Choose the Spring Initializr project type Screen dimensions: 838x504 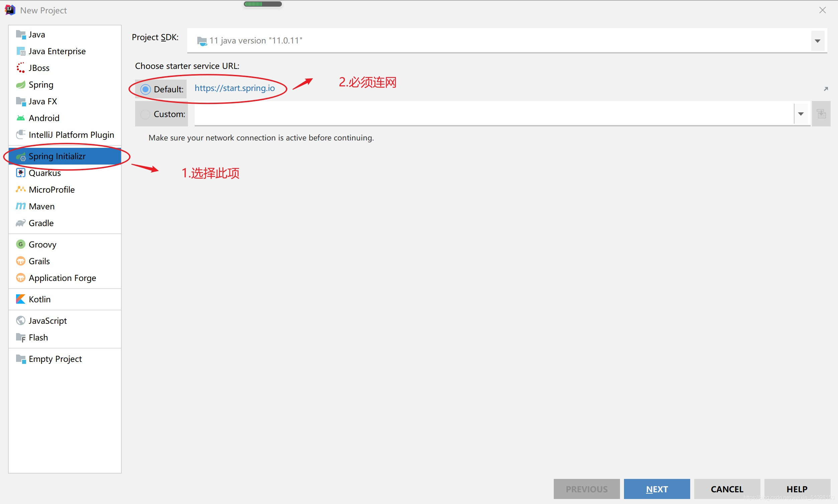[65, 156]
